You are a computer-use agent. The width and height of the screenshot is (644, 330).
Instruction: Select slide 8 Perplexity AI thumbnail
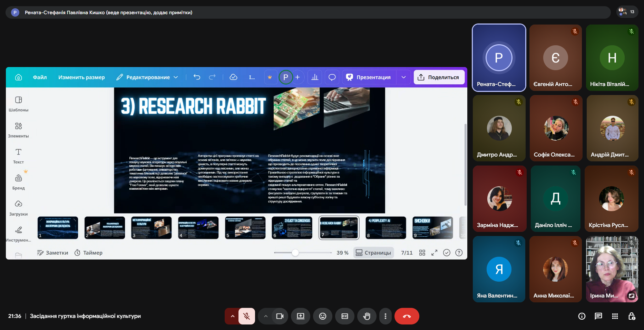pos(386,228)
